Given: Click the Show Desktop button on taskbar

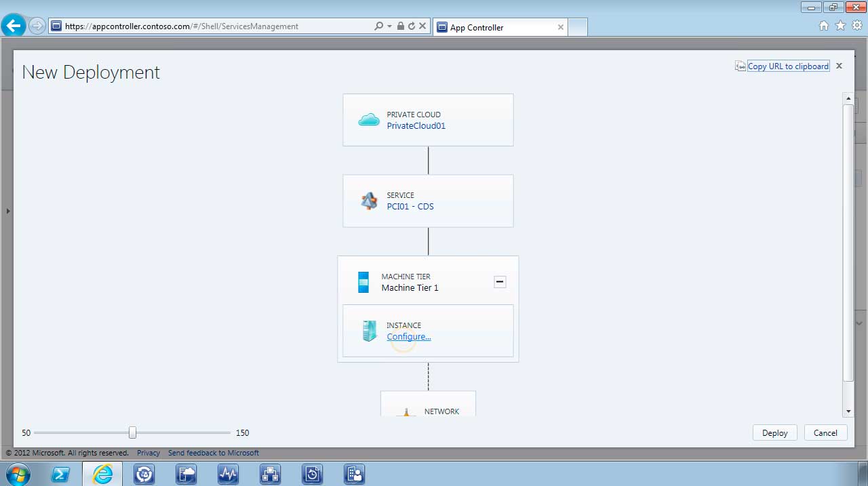Looking at the screenshot, I should pyautogui.click(x=863, y=474).
